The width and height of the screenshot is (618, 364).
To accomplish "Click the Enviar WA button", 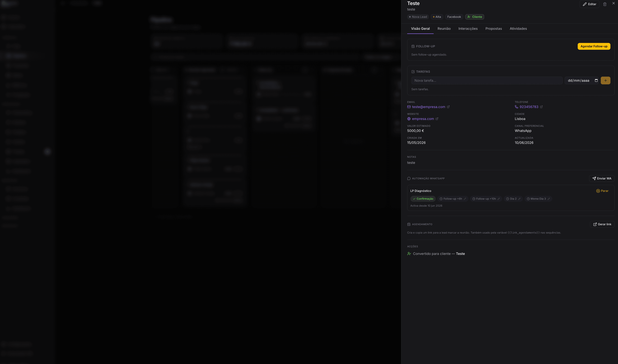I will [x=602, y=178].
